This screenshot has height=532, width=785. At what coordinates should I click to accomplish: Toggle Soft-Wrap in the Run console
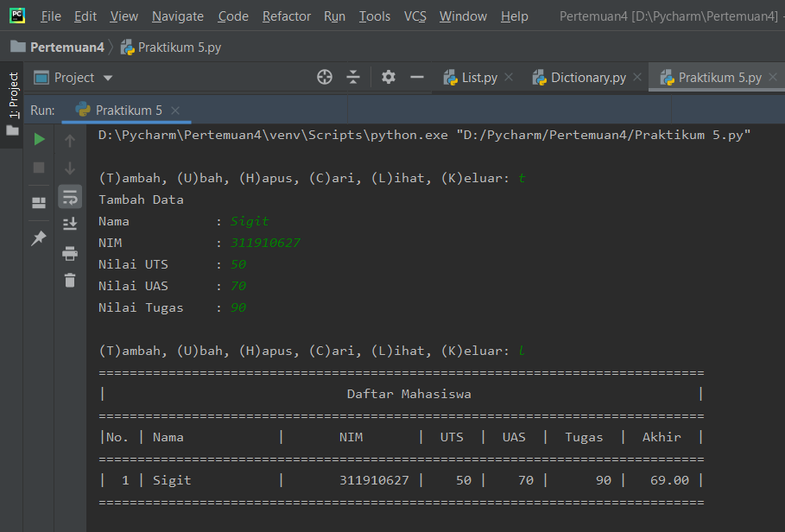pos(70,196)
